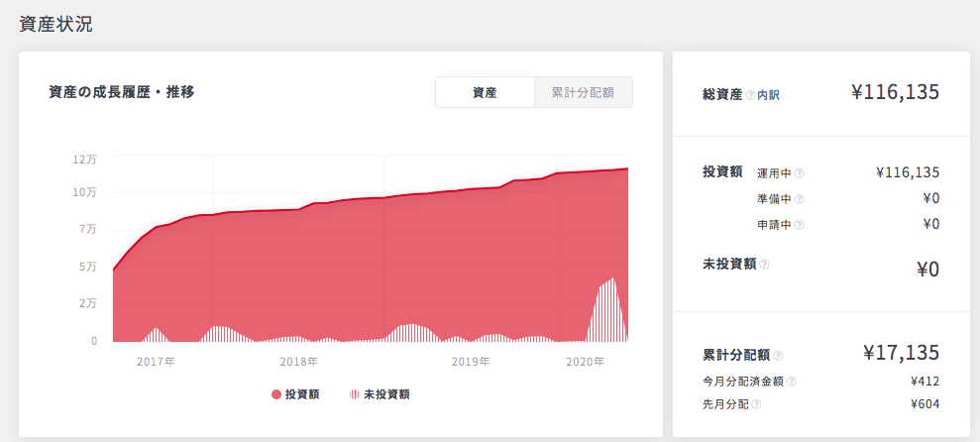This screenshot has width=980, height=442.
Task: Click the ¥116,135 total assets value
Action: tap(895, 92)
